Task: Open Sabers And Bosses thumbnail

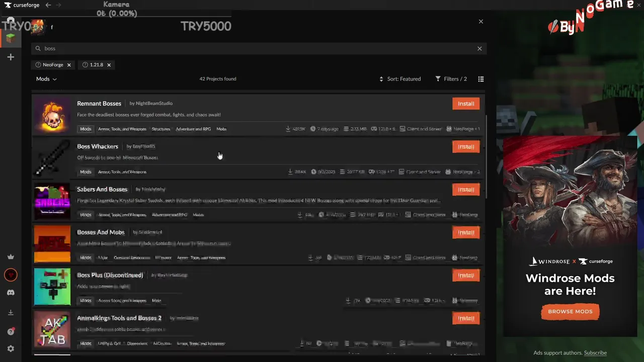Action: coord(52,201)
